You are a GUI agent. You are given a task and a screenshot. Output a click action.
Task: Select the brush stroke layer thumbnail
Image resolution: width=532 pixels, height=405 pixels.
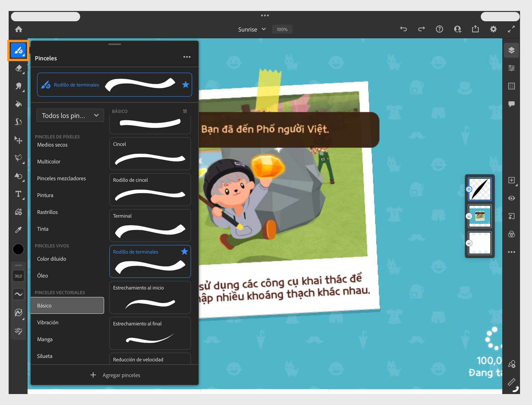pyautogui.click(x=479, y=189)
